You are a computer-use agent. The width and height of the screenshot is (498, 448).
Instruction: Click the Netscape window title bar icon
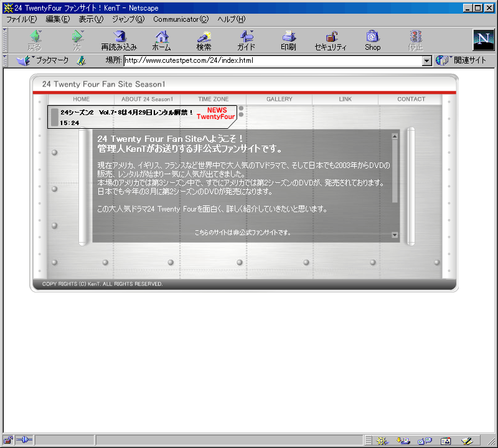[x=8, y=8]
